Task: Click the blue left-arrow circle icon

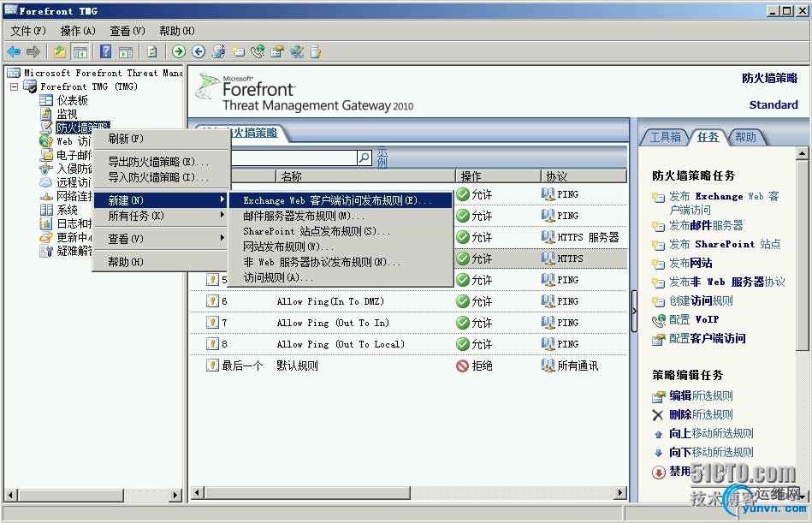Action: point(199,51)
